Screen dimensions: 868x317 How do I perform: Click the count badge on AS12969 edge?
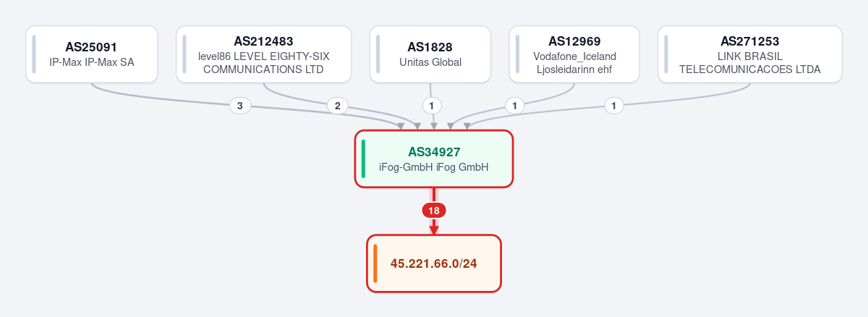click(514, 106)
